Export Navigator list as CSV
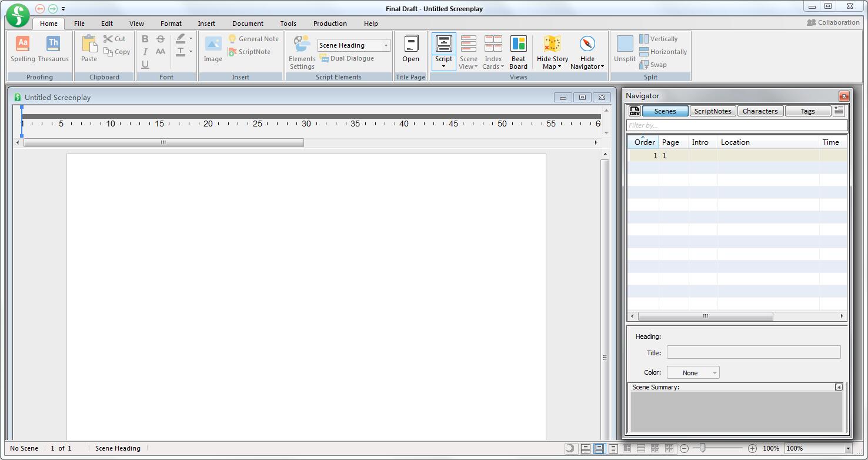This screenshot has height=460, width=868. pos(635,111)
